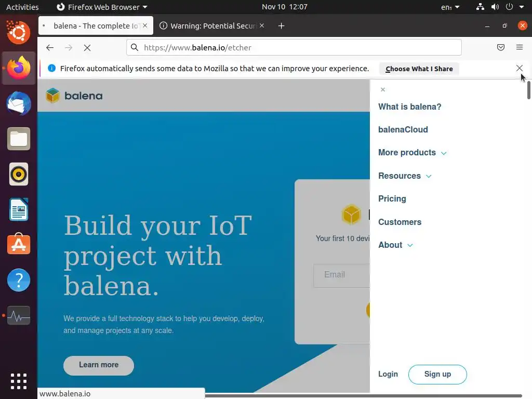
Task: Click the balena logo in page header
Action: coord(74,96)
